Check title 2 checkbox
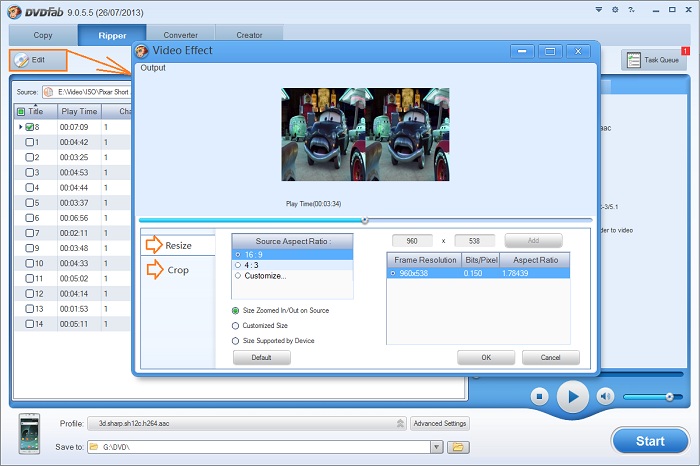700x466 pixels. [29, 157]
